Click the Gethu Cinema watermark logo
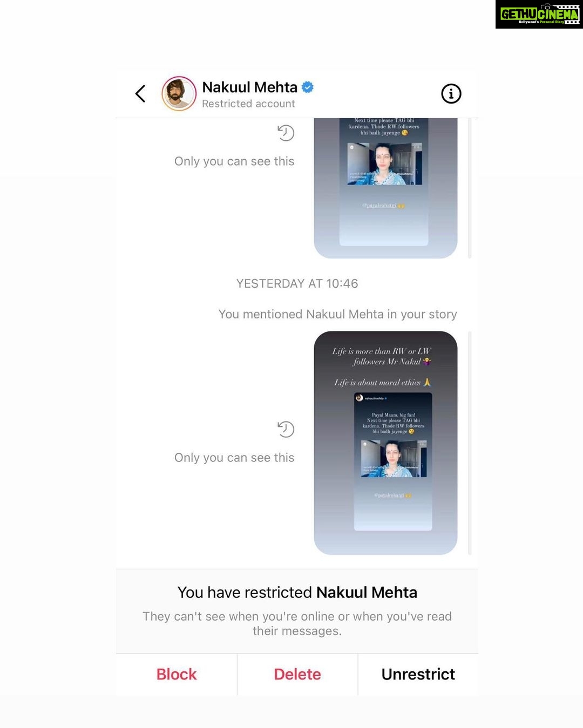The image size is (583, 728). tap(539, 15)
